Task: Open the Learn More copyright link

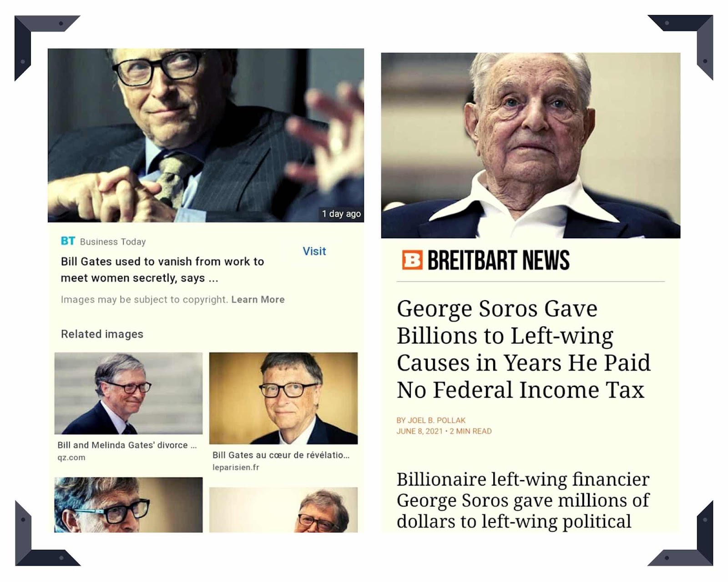Action: (x=258, y=299)
